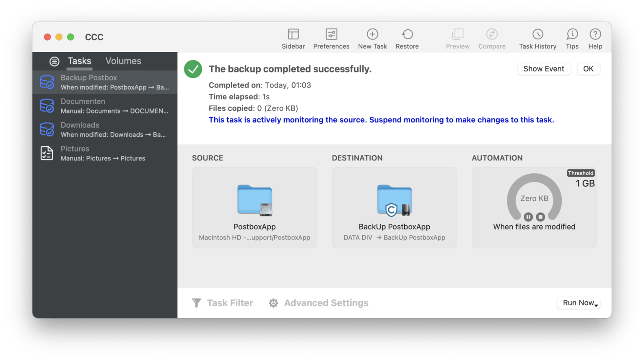This screenshot has width=644, height=361.
Task: Click the "Files copied: 0 (Zero KB)" line
Action: [253, 108]
